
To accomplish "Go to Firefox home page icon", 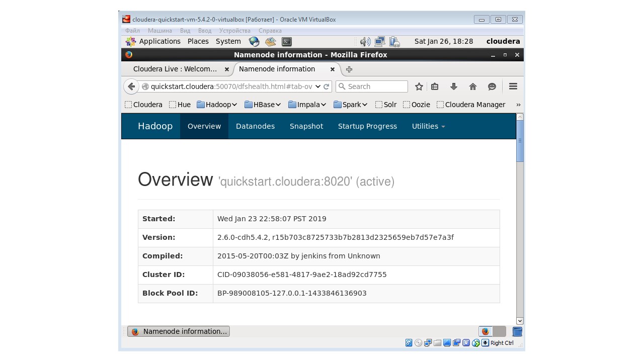I will tap(472, 86).
